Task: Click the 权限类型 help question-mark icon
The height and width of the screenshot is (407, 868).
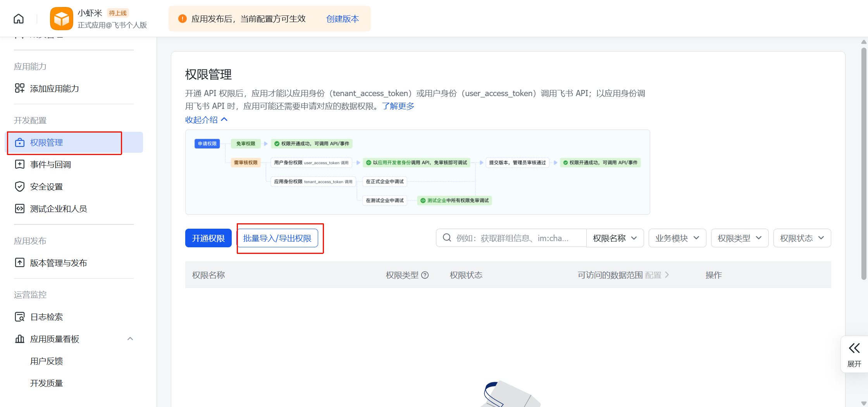Action: [x=425, y=275]
